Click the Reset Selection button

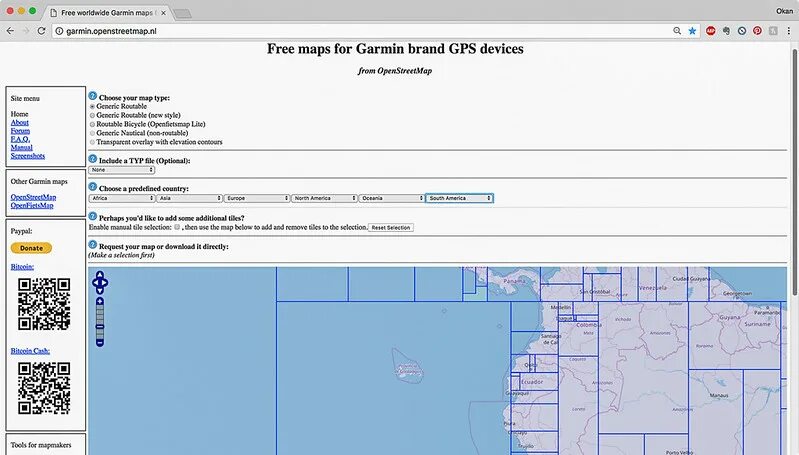point(391,228)
